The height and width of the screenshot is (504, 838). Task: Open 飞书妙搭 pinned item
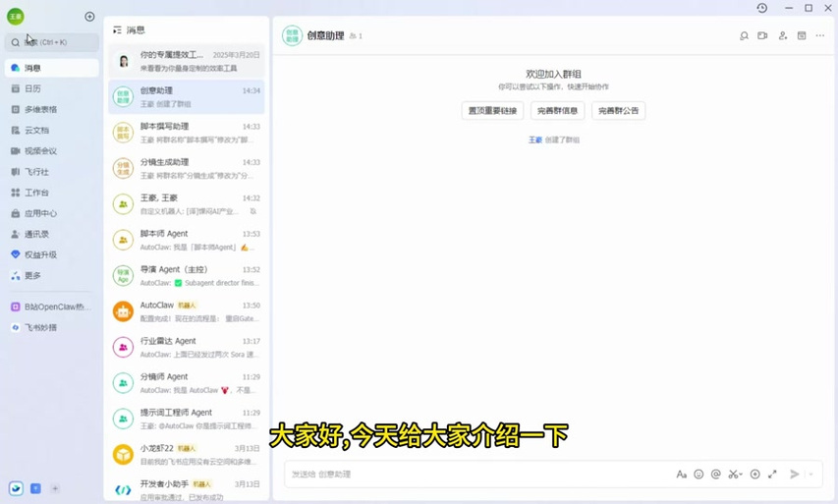pyautogui.click(x=52, y=327)
